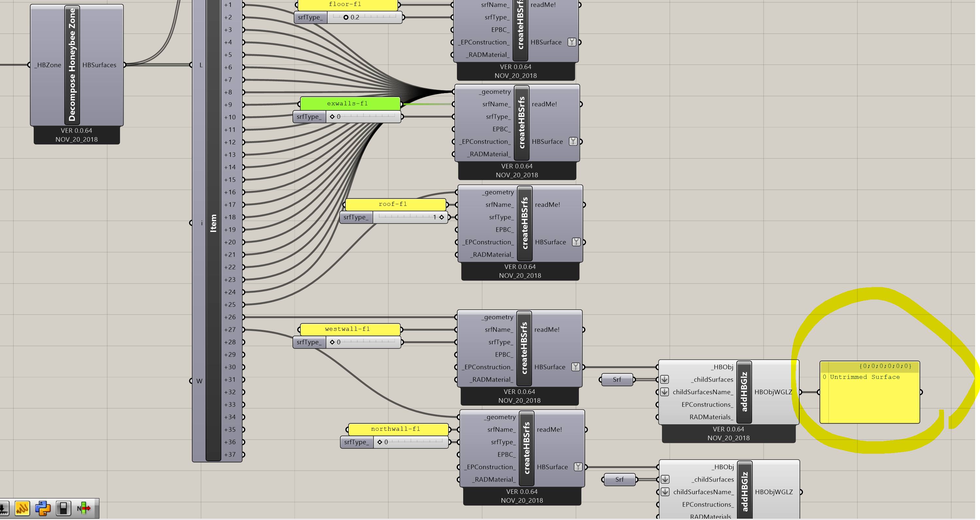Click the filter icon on the northwall-f1 createHBSrfs HBSurface output
The height and width of the screenshot is (520, 980).
(x=578, y=467)
